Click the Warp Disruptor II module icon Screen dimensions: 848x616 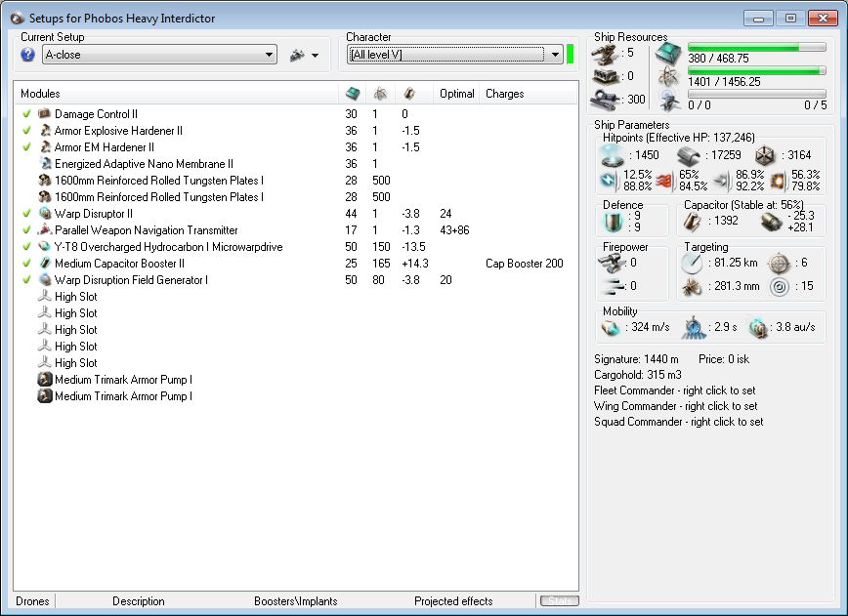45,214
